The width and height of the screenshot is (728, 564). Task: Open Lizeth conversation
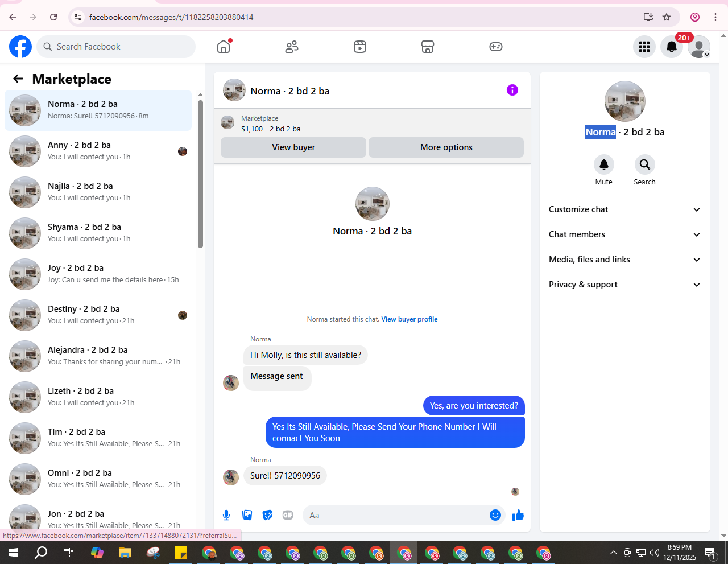point(98,397)
